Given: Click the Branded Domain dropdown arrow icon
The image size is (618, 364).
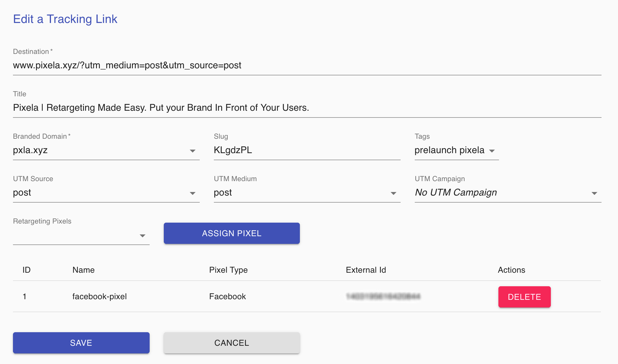Looking at the screenshot, I should [x=193, y=151].
